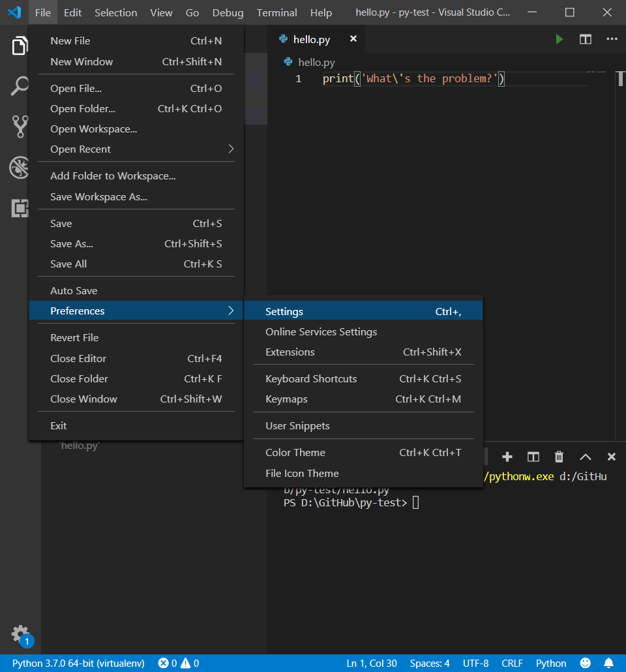Choose Open Folder... from menu
This screenshot has width=626, height=672.
click(x=136, y=108)
